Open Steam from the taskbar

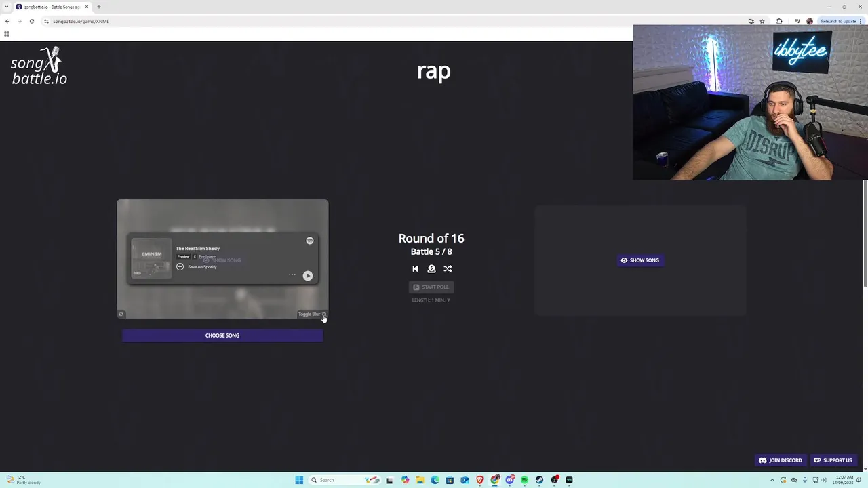coord(539,480)
